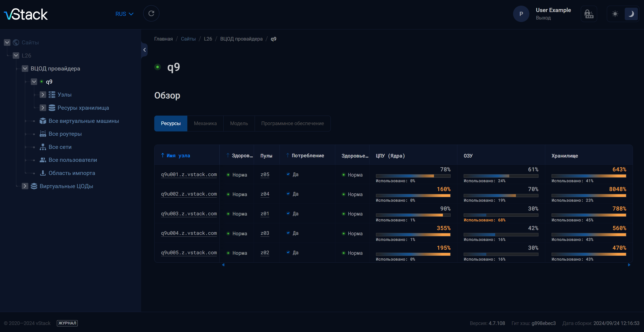Click the Ресурсы хранилища database icon

52,108
